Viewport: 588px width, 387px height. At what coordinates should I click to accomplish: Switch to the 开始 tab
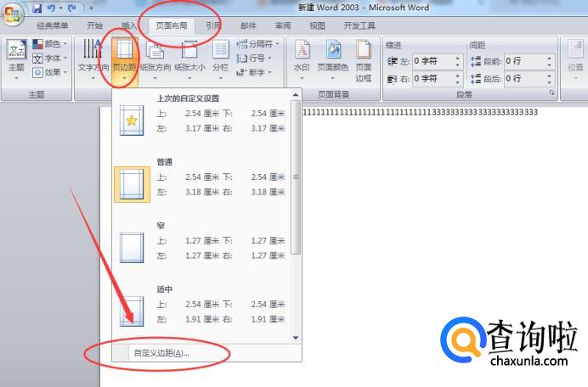pos(94,25)
